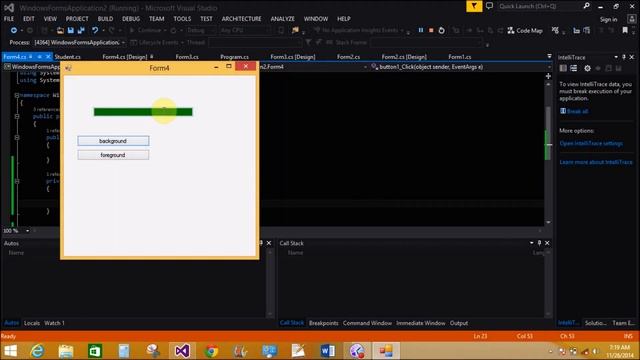The width and height of the screenshot is (640, 360).
Task: Click the Undo arrow icon
Action: tap(95, 31)
